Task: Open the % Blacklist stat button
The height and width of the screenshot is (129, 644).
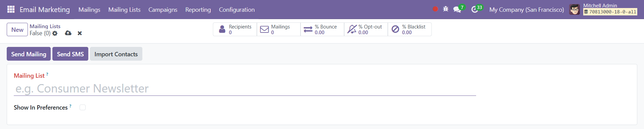Action: (410, 29)
